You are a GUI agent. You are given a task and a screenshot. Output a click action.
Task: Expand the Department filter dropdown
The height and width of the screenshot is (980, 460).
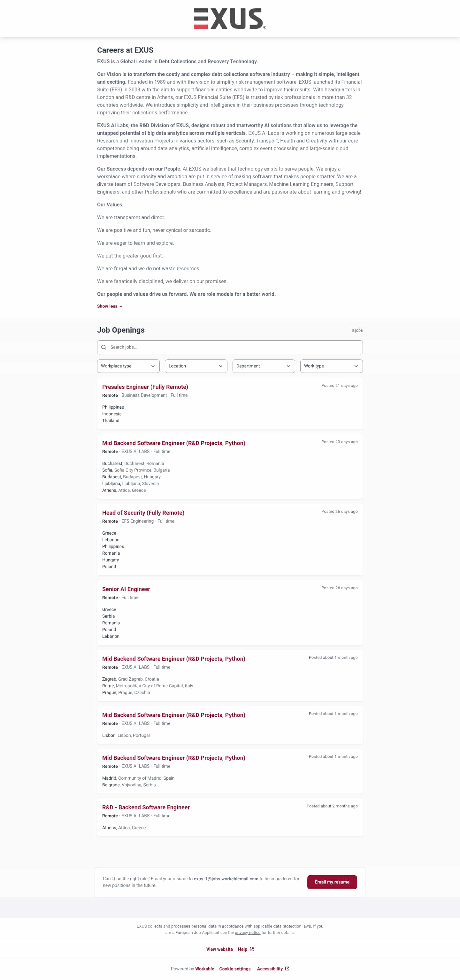click(x=264, y=366)
